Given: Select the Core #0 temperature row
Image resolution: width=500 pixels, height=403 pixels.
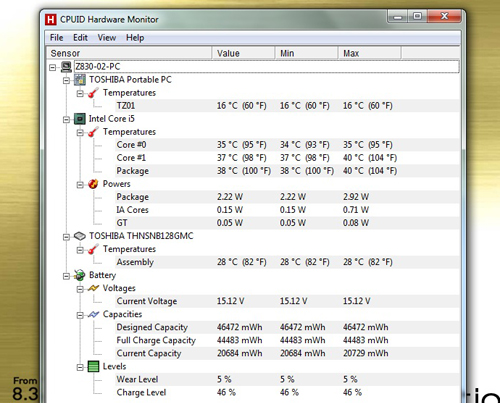Looking at the screenshot, I should point(287,145).
